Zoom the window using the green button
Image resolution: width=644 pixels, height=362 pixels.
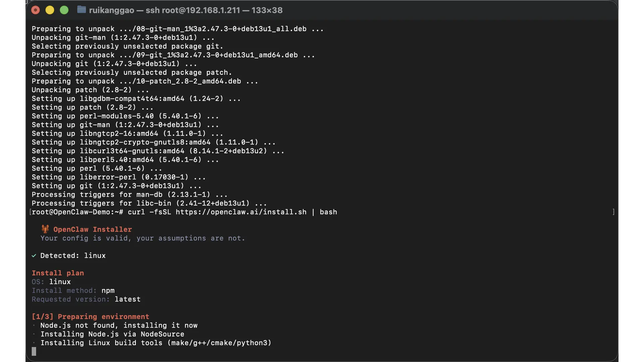[64, 10]
